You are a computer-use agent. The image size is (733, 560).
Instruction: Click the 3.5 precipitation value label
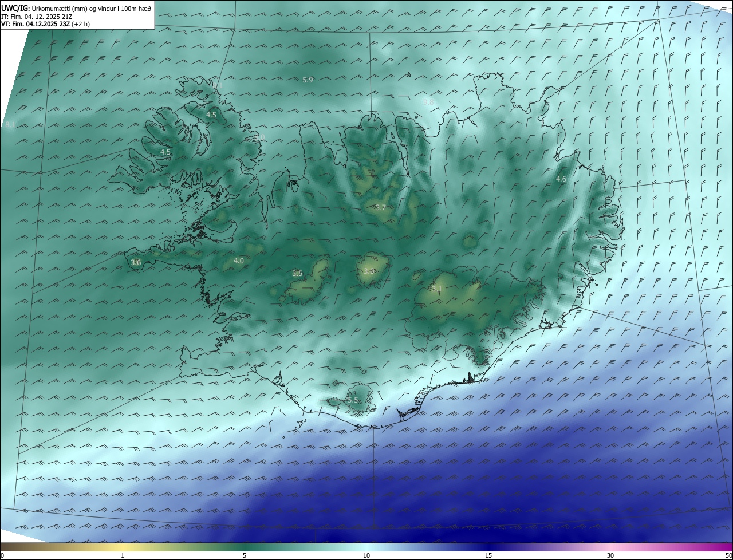297,273
